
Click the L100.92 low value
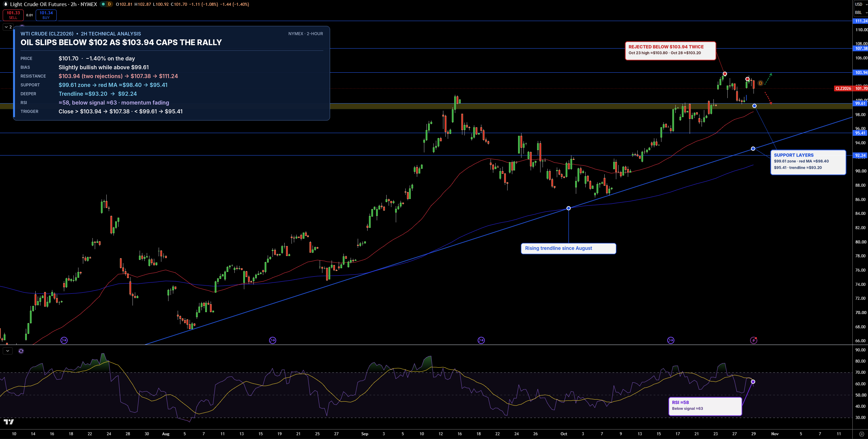click(161, 4)
